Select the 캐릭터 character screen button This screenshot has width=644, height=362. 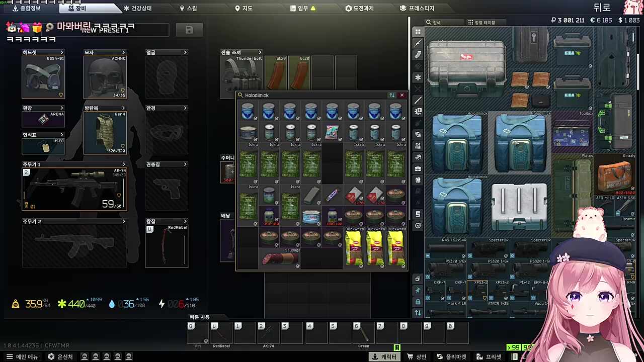pyautogui.click(x=384, y=356)
